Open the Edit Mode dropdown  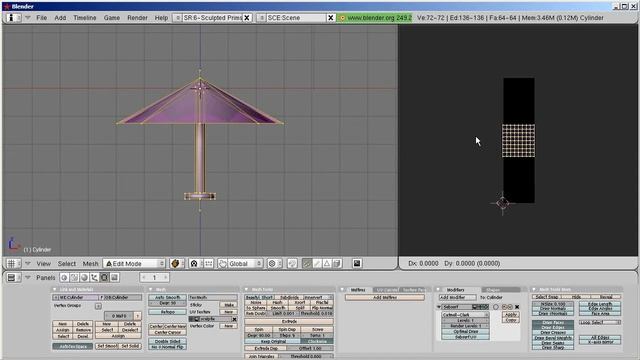click(134, 264)
